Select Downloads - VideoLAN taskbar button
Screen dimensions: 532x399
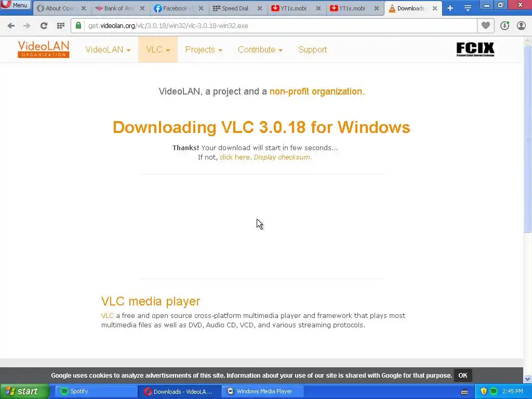pos(179,392)
